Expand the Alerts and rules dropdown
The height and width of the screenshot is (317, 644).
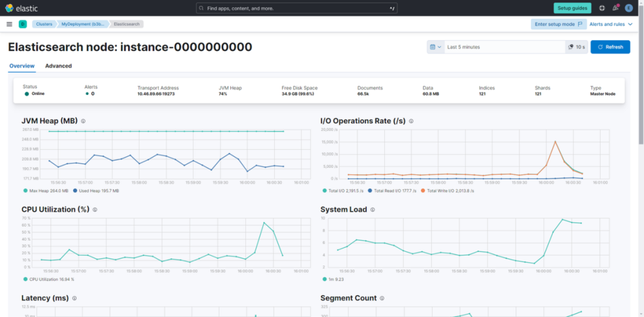click(x=611, y=24)
